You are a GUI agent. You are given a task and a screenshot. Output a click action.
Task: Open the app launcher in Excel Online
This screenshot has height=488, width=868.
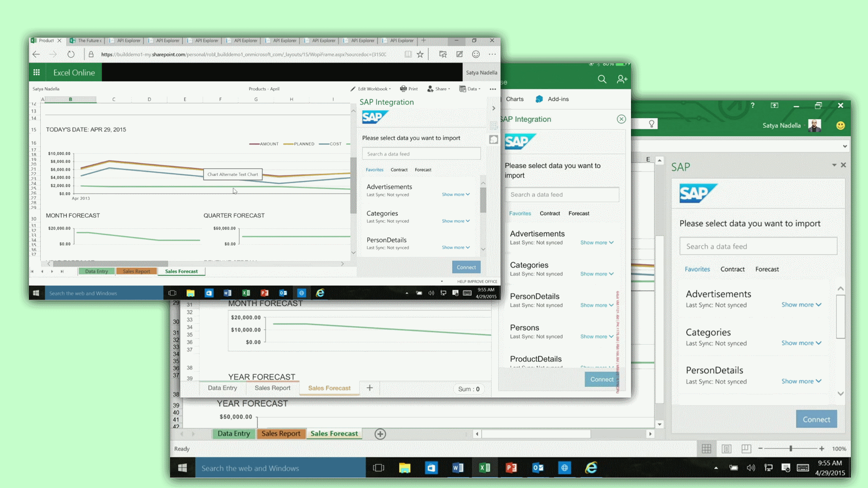37,72
